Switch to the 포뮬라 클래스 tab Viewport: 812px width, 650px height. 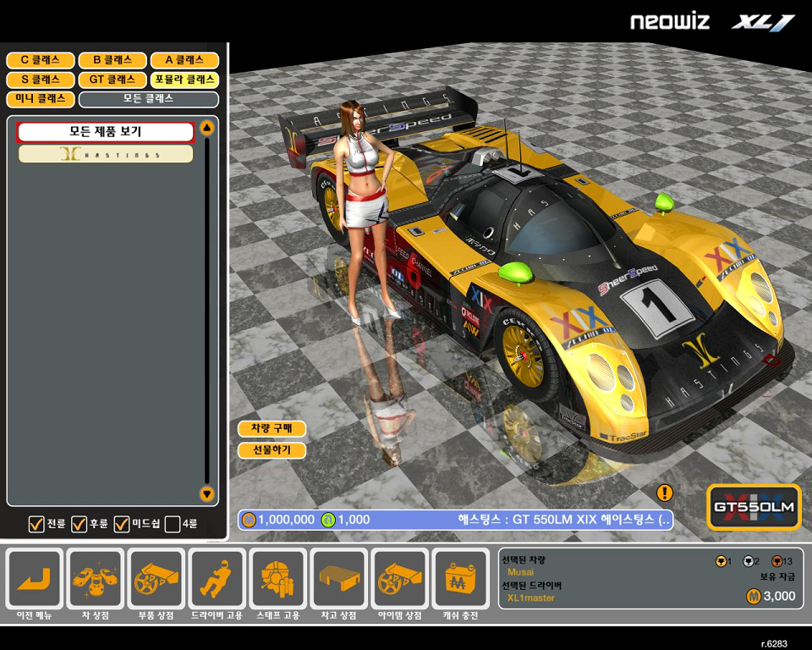click(x=184, y=80)
